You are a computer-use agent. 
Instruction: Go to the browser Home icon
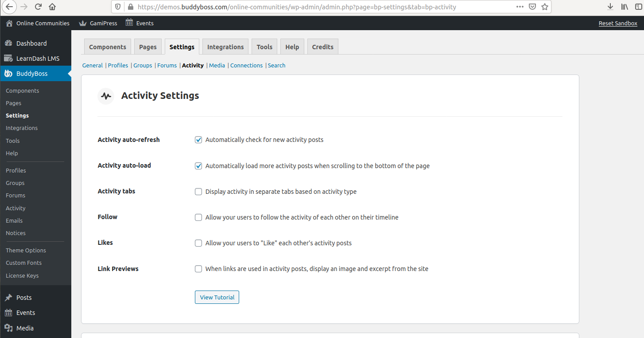[x=52, y=7]
